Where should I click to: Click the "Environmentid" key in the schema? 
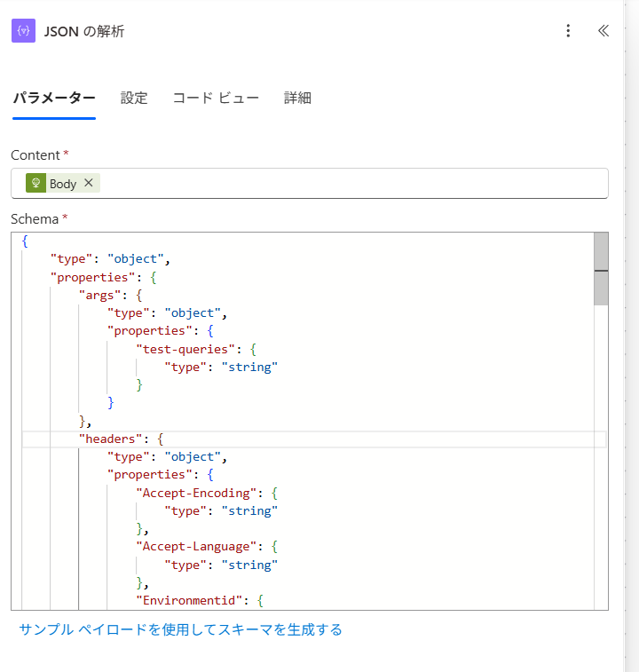[x=189, y=600]
